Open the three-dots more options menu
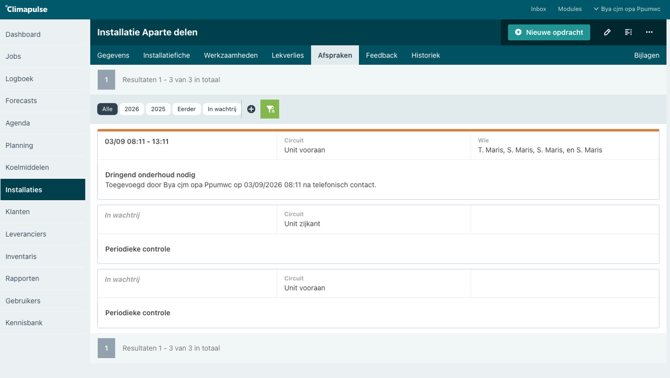 click(649, 32)
